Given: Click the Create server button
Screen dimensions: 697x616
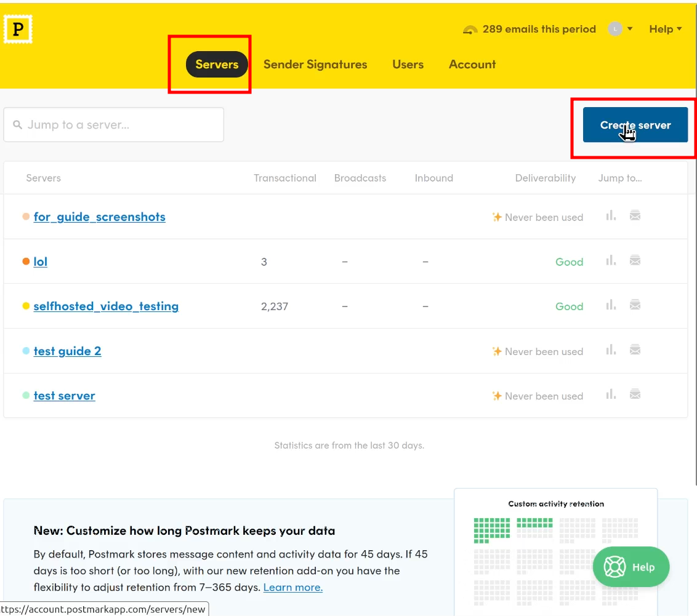Looking at the screenshot, I should pos(635,125).
